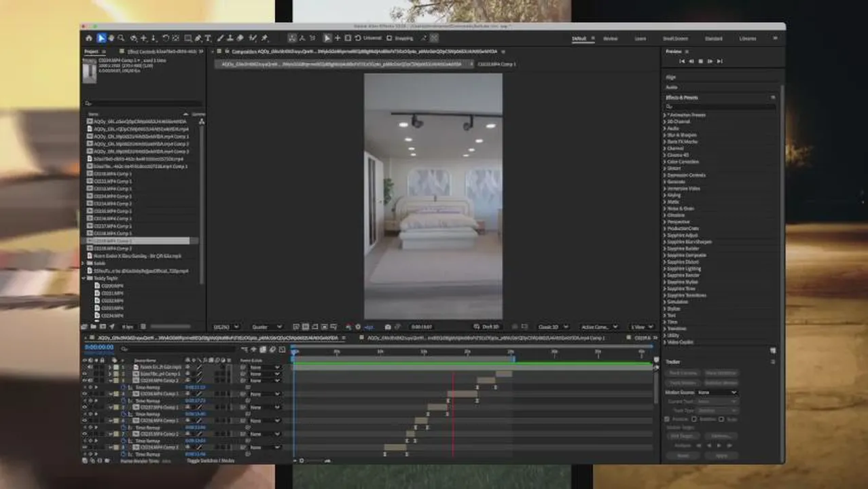Select the Zoom magnifier tool
Viewport: 868px width, 489px height.
click(x=121, y=39)
